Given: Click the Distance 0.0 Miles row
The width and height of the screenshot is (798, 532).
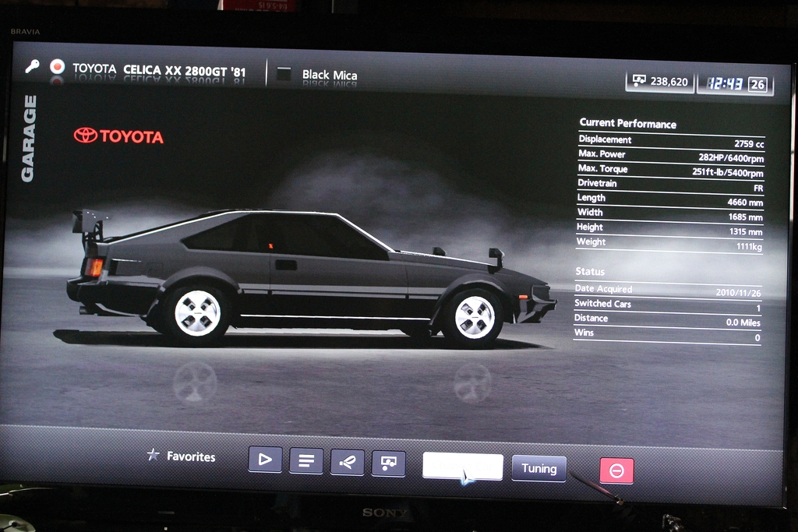Looking at the screenshot, I should point(667,320).
